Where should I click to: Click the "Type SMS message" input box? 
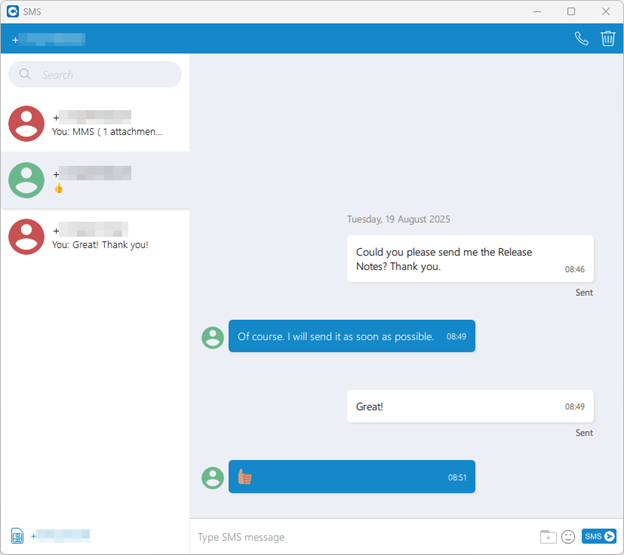coord(360,537)
